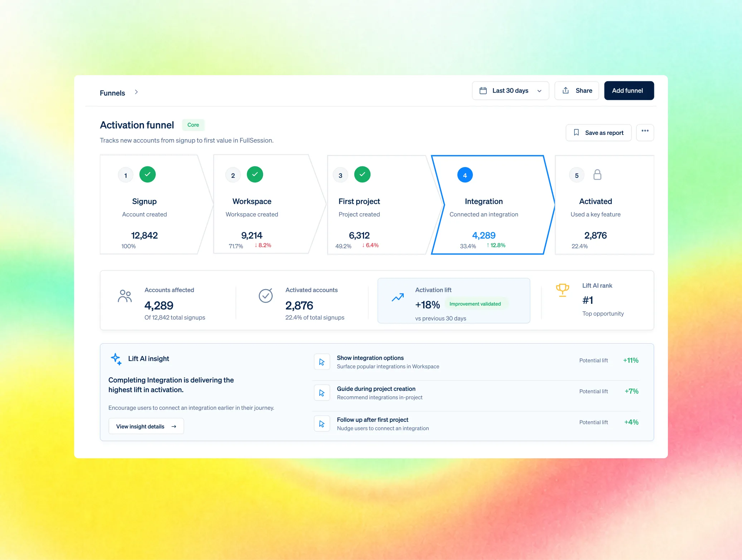742x560 pixels.
Task: Select the Integration funnel step card
Action: tap(493, 205)
